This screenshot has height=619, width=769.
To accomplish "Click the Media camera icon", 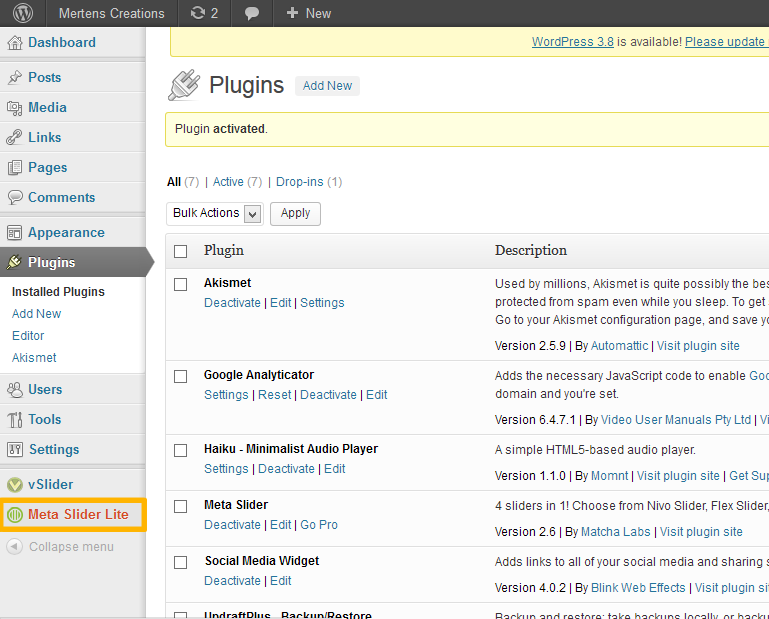I will 15,108.
